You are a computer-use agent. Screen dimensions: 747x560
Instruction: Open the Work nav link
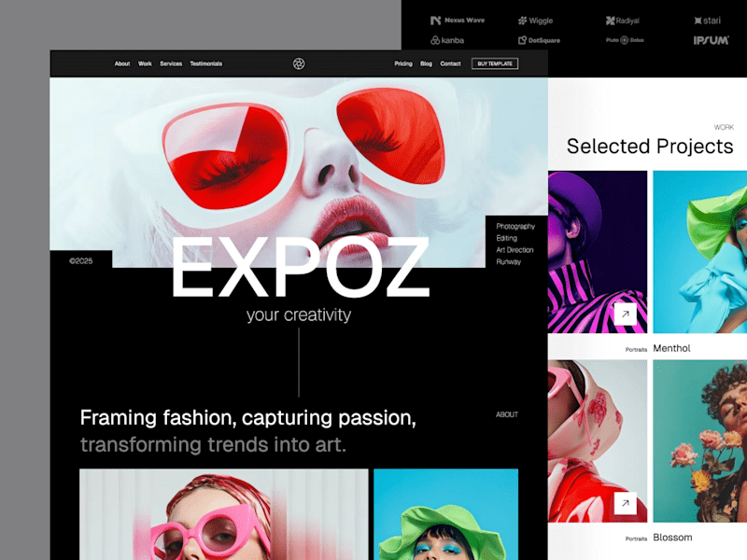coord(145,63)
